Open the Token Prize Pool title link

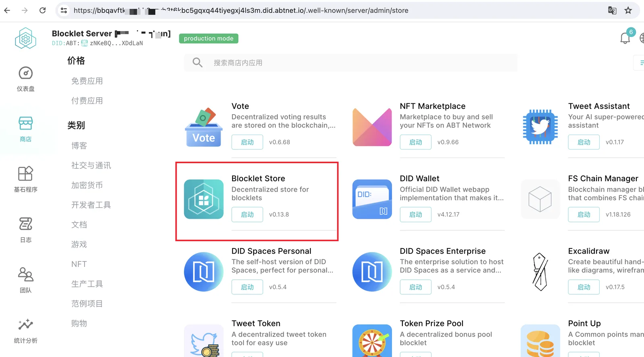[x=431, y=324]
